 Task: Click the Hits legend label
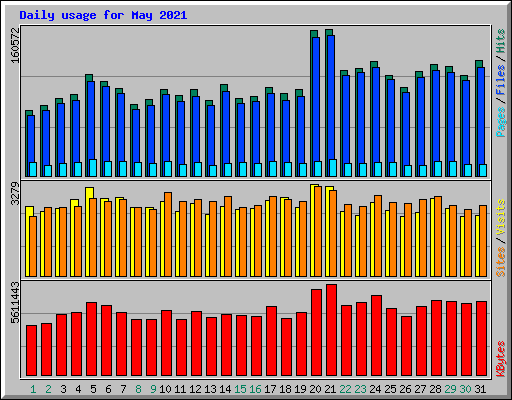[501, 41]
